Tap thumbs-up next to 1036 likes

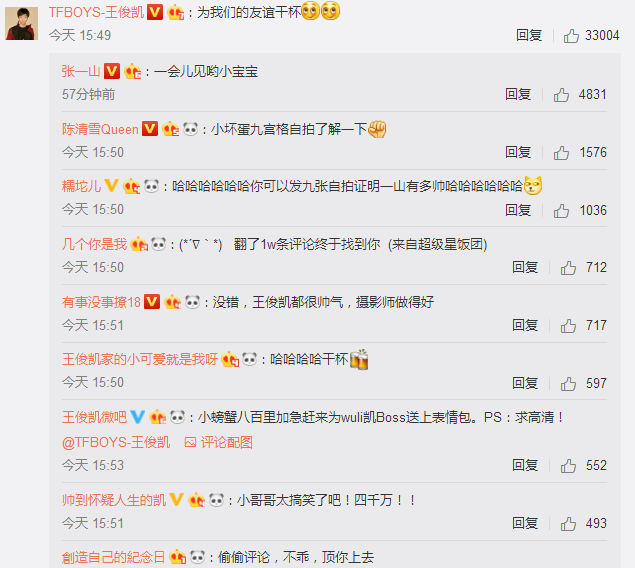(561, 211)
